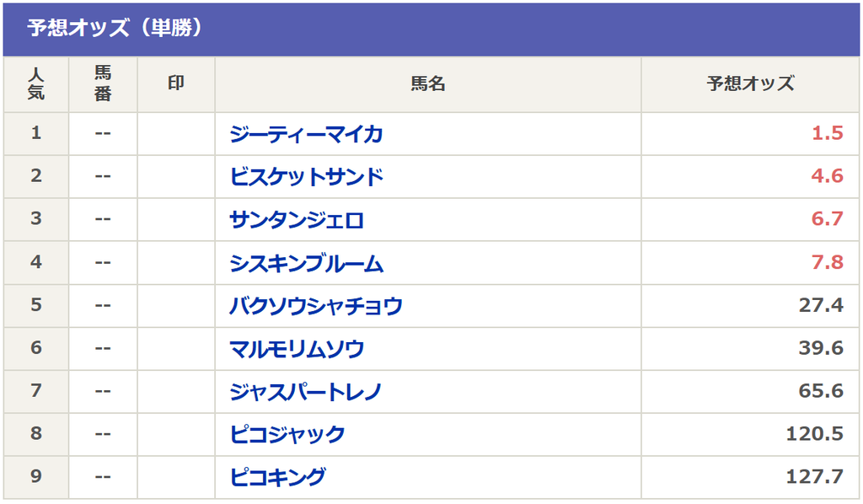Open the ピコジャック horse link
Image resolution: width=863 pixels, height=504 pixels.
pos(287,434)
